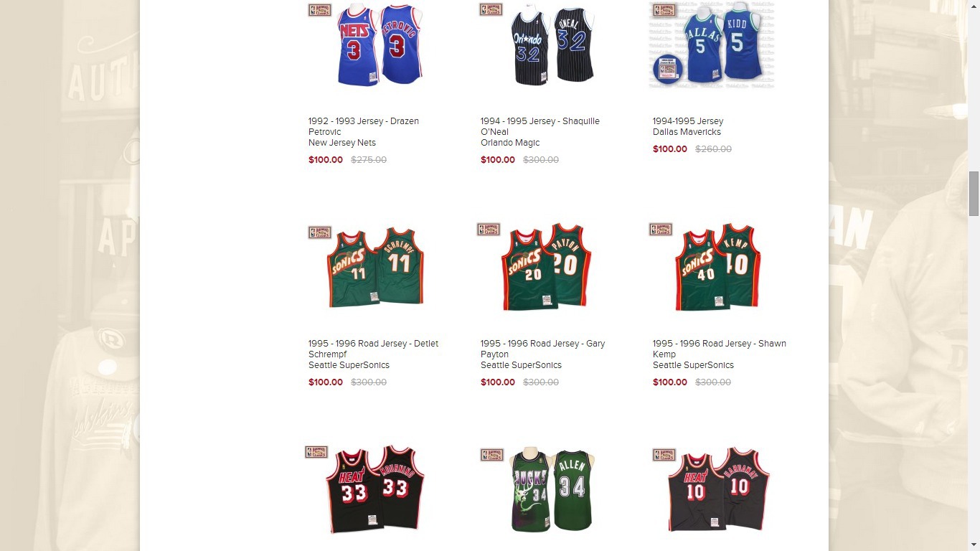The width and height of the screenshot is (980, 551).
Task: Click Hardwood Classics badge on Payton jersey
Action: pyautogui.click(x=489, y=229)
